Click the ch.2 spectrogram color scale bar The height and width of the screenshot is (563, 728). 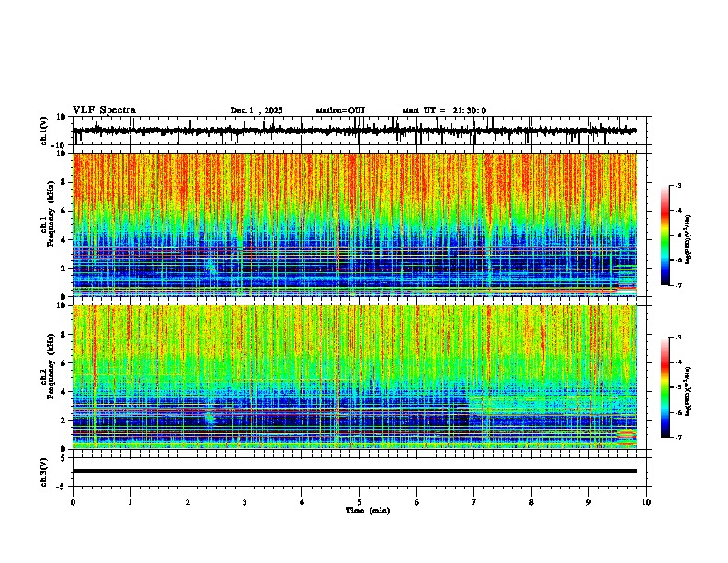point(665,387)
